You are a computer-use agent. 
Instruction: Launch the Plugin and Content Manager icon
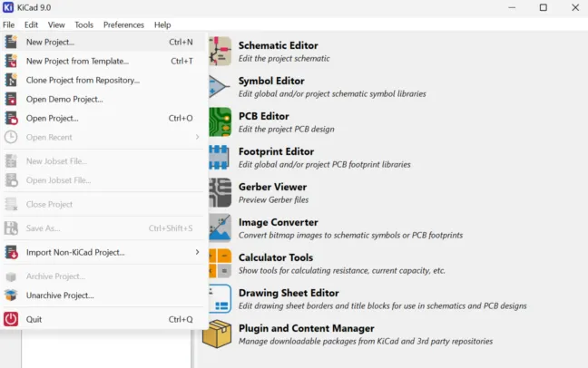pos(218,334)
